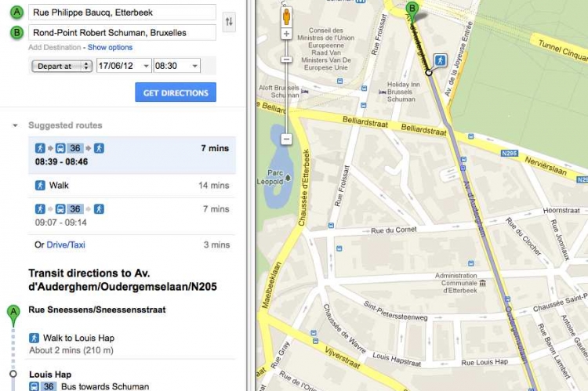Select the 09:07 - 09:14 bus route
Viewport: 588px width, 391px height.
click(132, 215)
